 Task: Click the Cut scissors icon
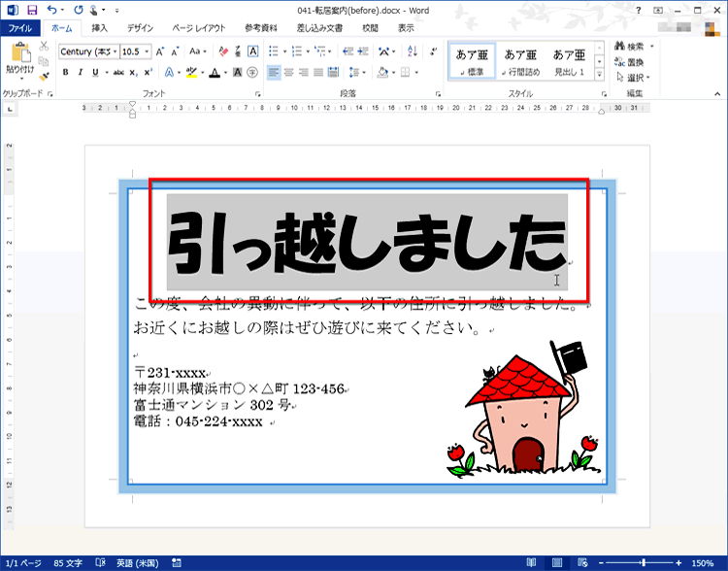(x=44, y=46)
